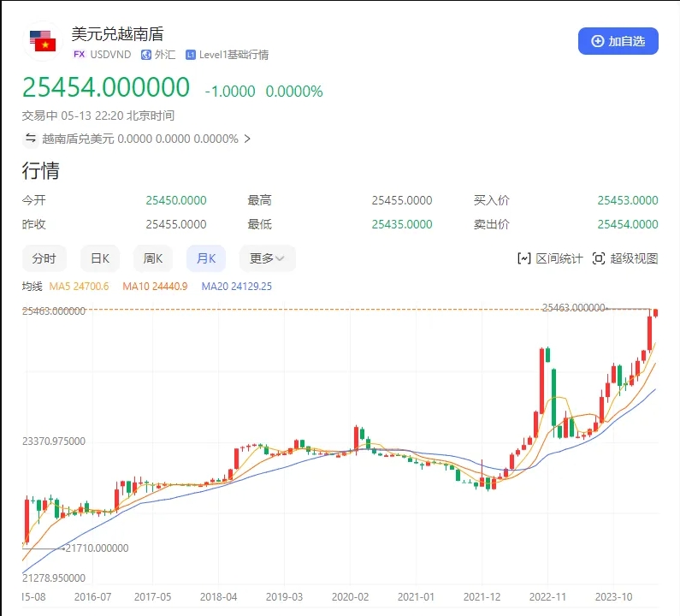Viewport: 680px width, 616px height.
Task: Click the chevron after 0.0000% in reverse pair row
Action: click(247, 139)
